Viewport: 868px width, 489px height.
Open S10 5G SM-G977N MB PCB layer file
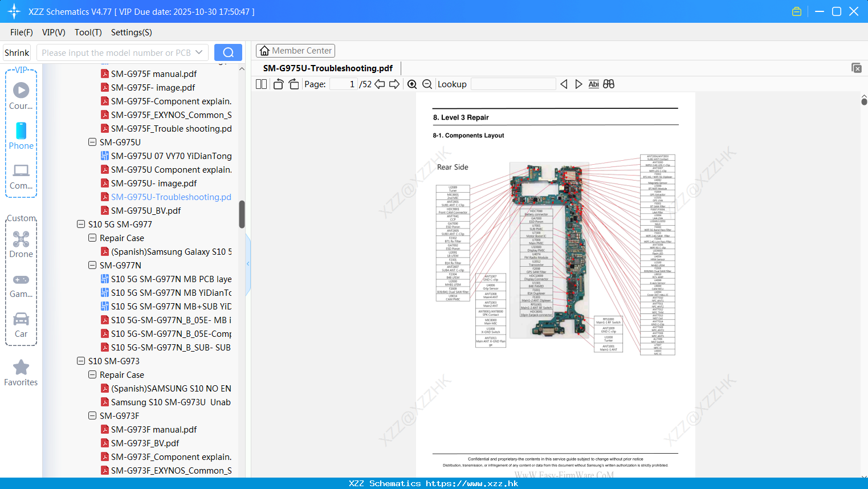[x=166, y=279]
